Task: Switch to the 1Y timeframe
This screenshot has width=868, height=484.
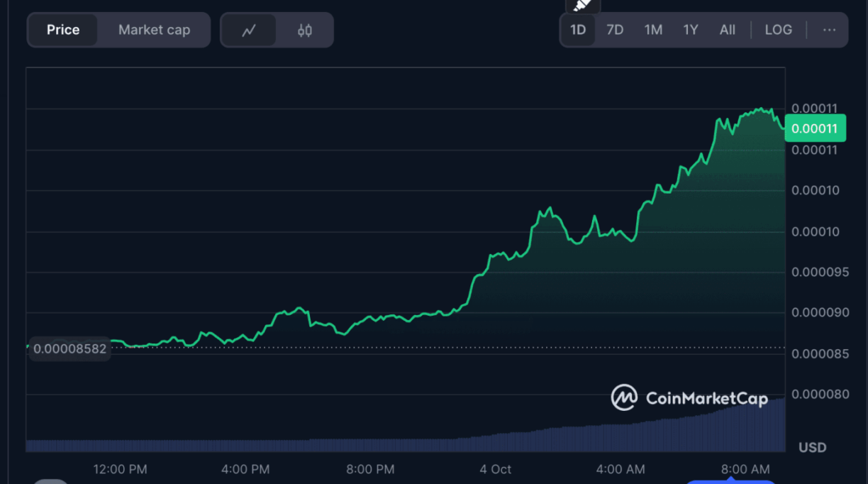Action: (690, 30)
